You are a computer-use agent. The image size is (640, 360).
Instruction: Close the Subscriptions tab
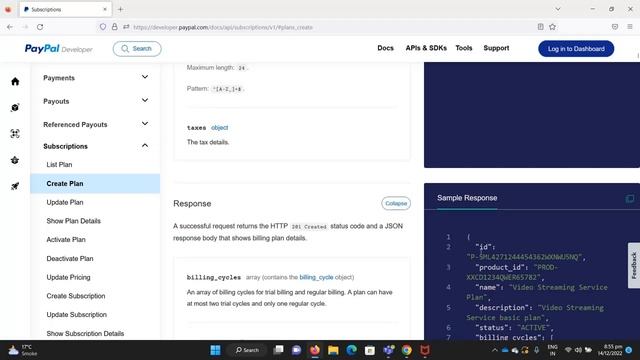(x=105, y=9)
